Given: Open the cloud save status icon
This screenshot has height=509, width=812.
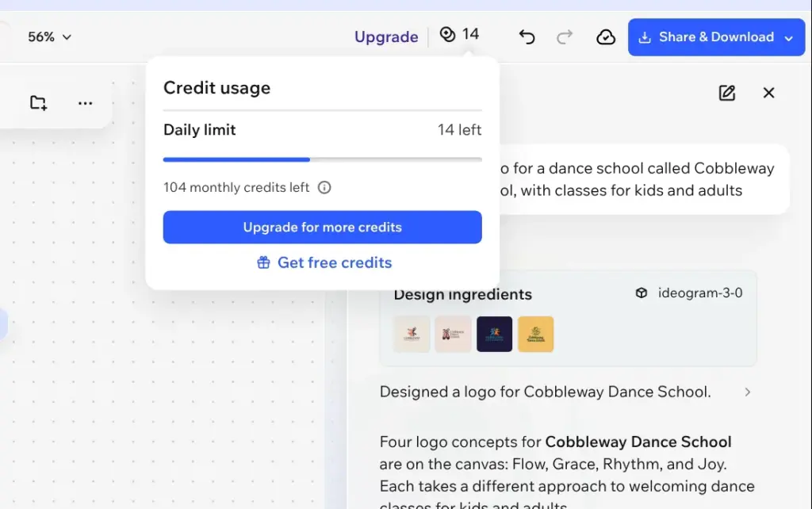Looking at the screenshot, I should click(606, 36).
